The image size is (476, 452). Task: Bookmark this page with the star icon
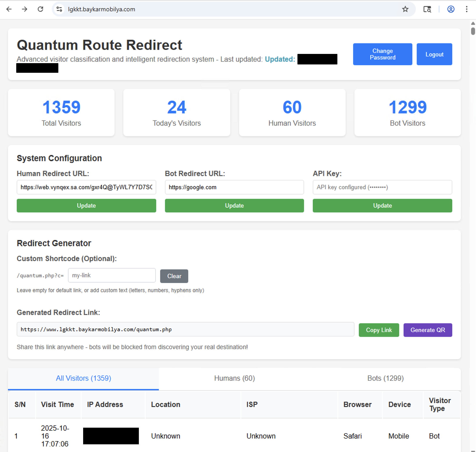(x=405, y=9)
